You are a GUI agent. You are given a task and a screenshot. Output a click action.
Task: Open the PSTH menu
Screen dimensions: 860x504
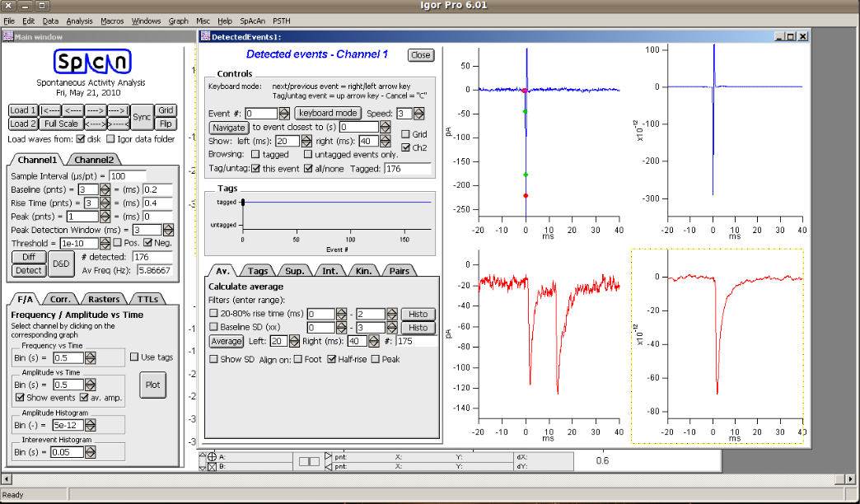(x=282, y=21)
